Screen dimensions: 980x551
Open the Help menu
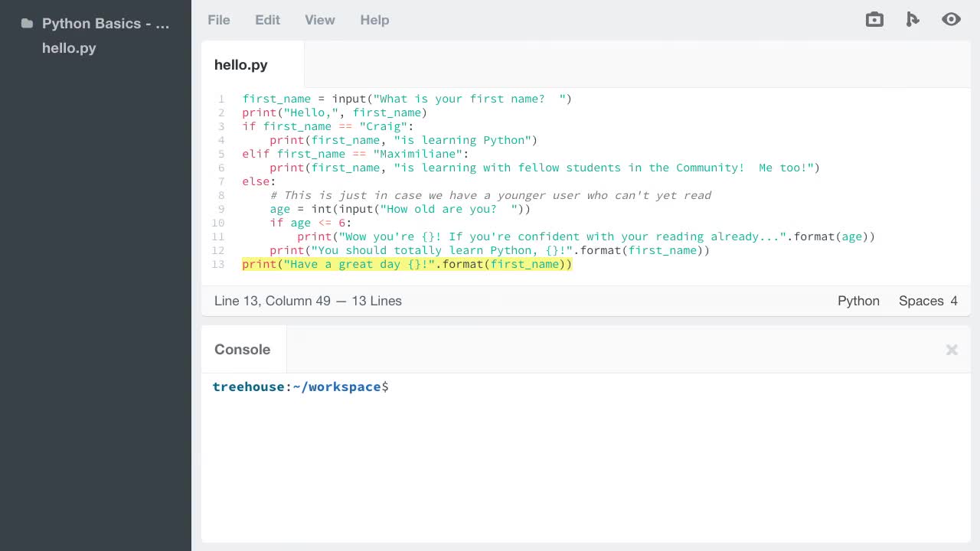point(374,20)
